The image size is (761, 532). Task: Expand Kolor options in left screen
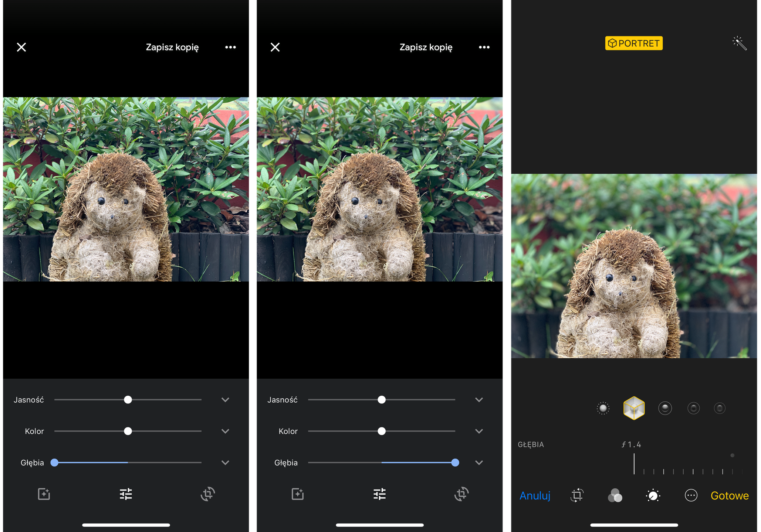click(225, 431)
